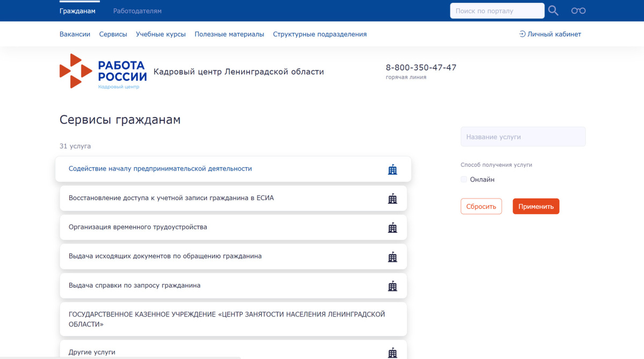Open the Личный кабинет link
The height and width of the screenshot is (359, 644).
click(x=554, y=34)
